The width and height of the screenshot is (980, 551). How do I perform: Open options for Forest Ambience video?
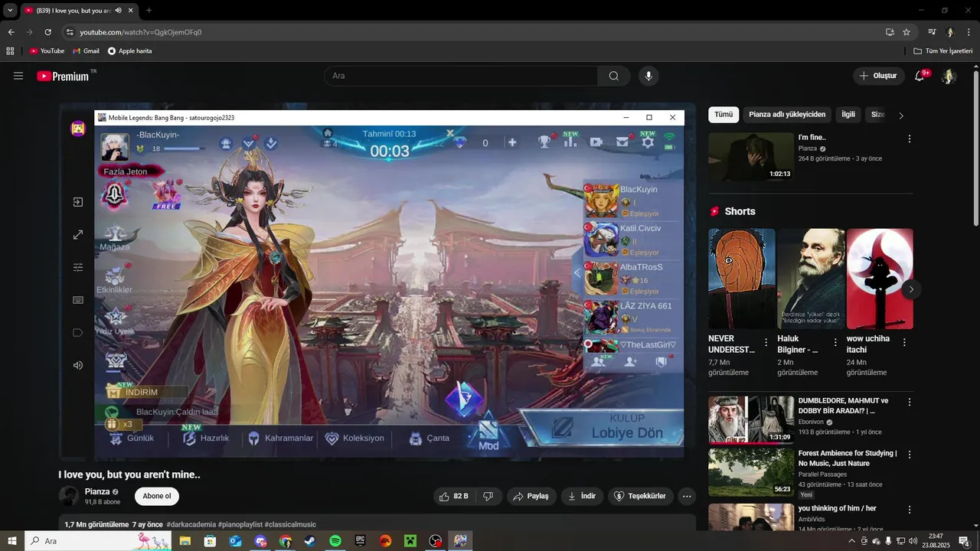pyautogui.click(x=910, y=455)
